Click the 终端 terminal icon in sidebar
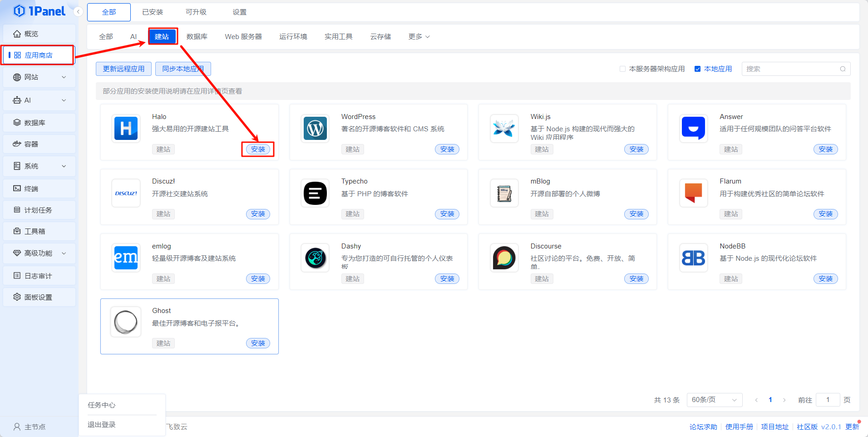The width and height of the screenshot is (868, 437). pyautogui.click(x=17, y=188)
